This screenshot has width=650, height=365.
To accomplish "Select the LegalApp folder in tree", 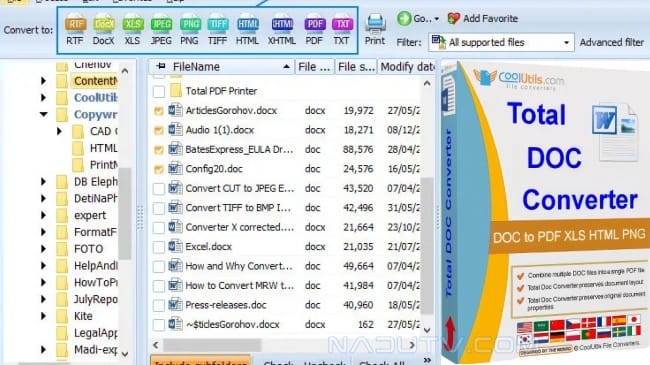I will [96, 333].
